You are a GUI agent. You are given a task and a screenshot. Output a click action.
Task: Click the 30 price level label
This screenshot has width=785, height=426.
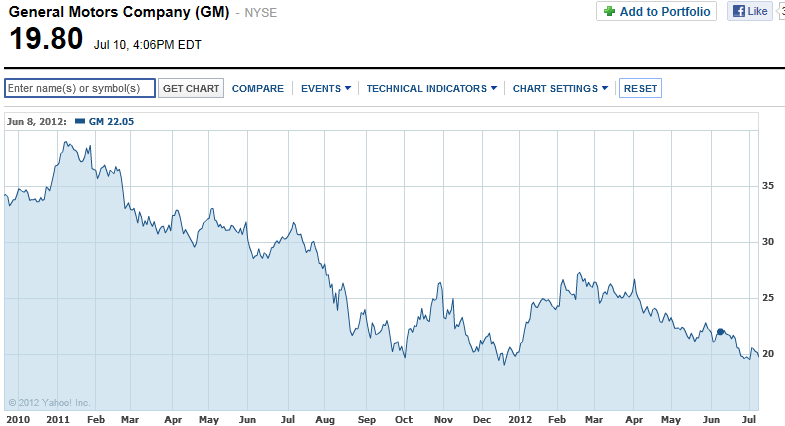769,241
